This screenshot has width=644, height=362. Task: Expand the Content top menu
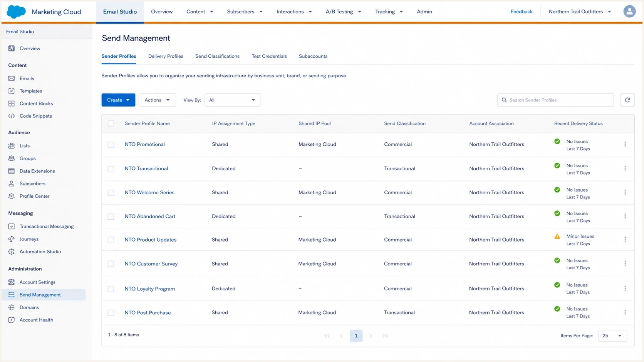(x=200, y=12)
